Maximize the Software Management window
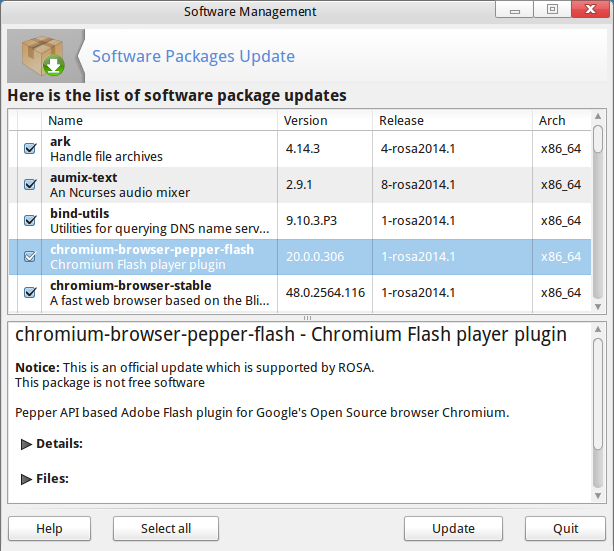The image size is (614, 551). [x=551, y=11]
